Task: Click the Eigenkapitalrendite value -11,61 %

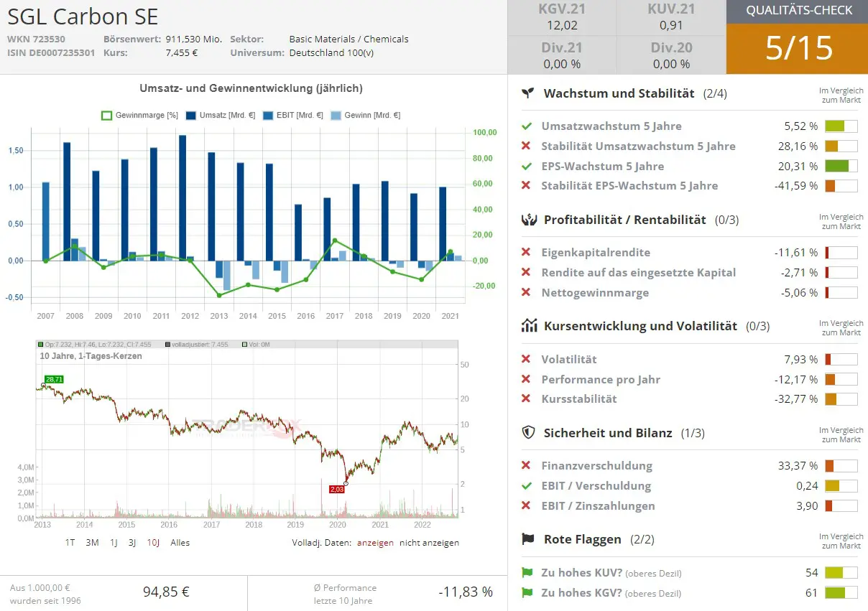Action: click(x=796, y=253)
